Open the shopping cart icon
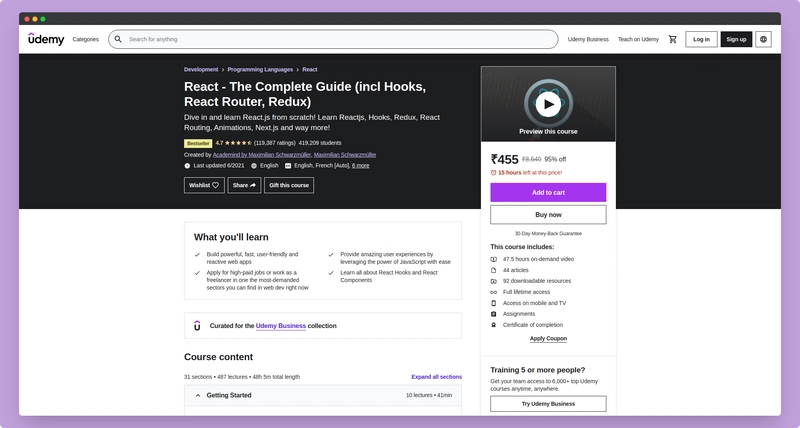 pos(673,39)
